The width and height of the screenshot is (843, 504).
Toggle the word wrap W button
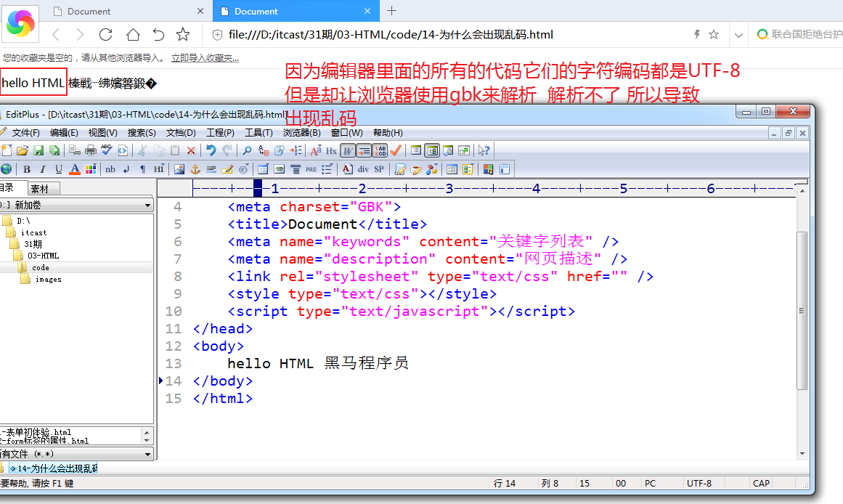click(x=348, y=150)
